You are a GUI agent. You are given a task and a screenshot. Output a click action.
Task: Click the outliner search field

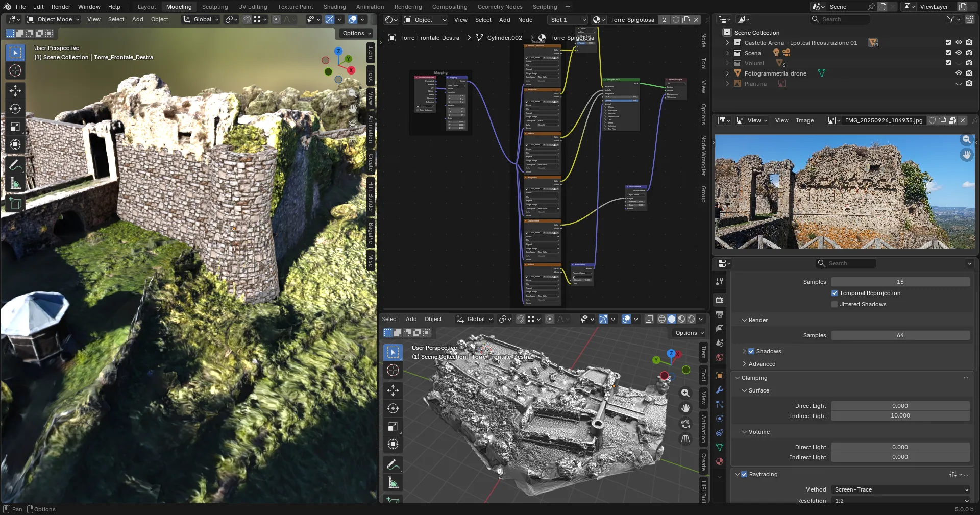[x=840, y=19]
